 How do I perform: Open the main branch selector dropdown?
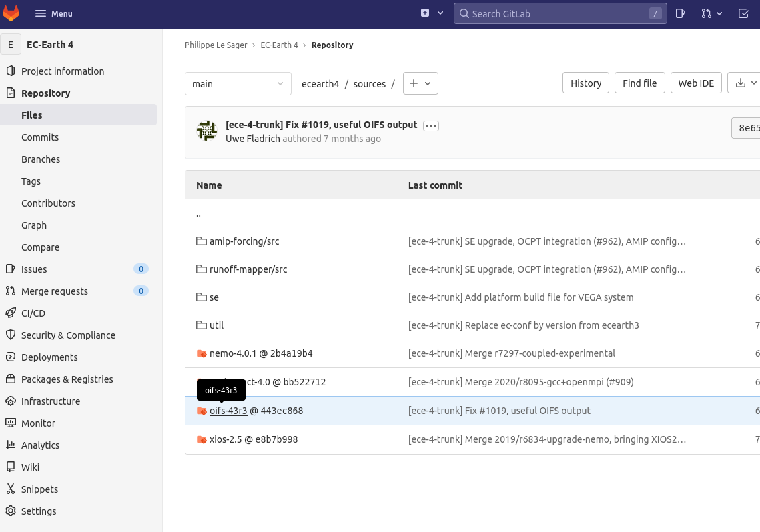238,84
